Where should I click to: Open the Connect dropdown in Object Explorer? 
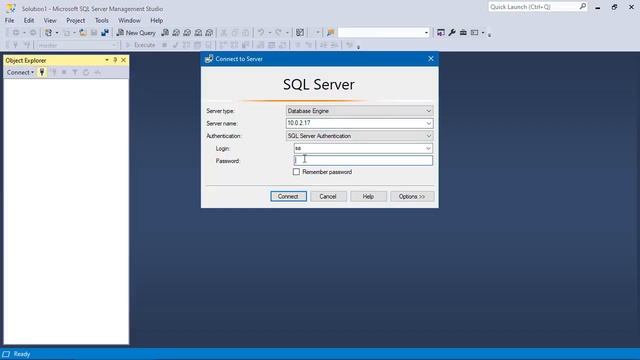pyautogui.click(x=20, y=72)
